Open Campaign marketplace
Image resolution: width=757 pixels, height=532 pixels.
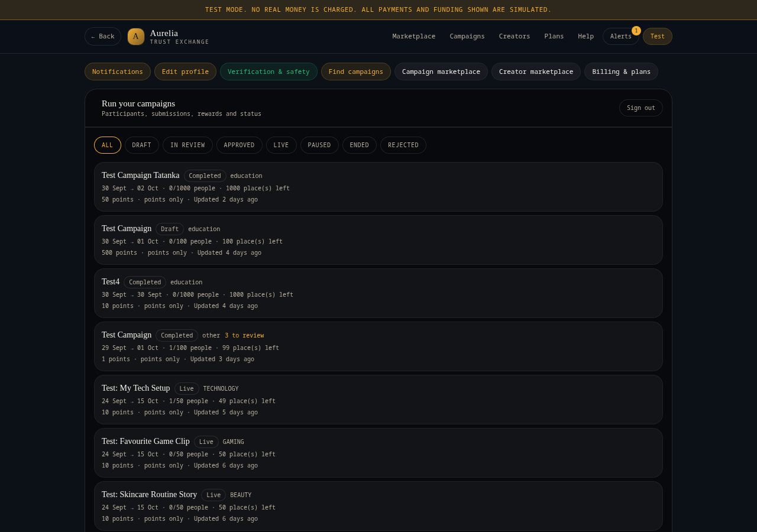point(441,72)
